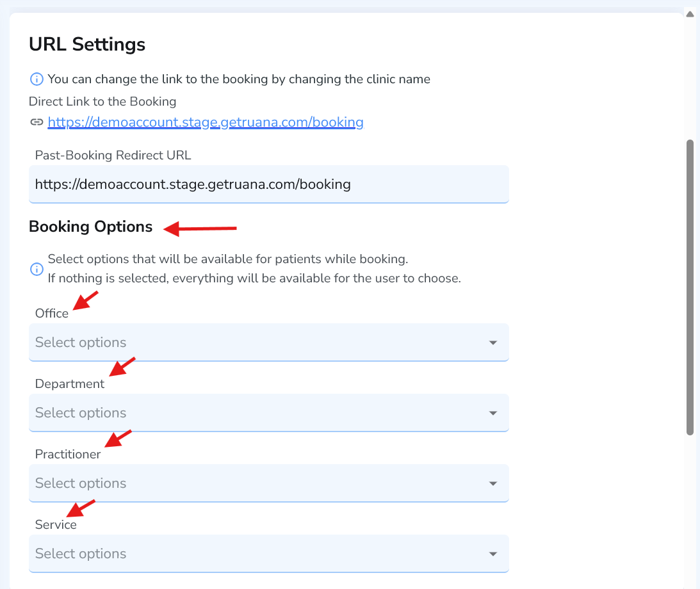
Task: Click the Office field label
Action: [x=51, y=313]
